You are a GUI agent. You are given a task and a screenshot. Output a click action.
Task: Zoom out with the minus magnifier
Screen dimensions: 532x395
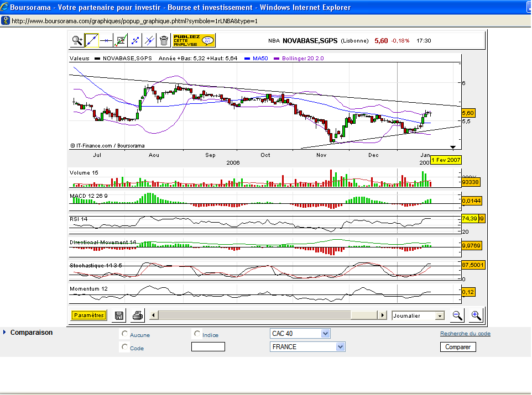click(x=457, y=315)
